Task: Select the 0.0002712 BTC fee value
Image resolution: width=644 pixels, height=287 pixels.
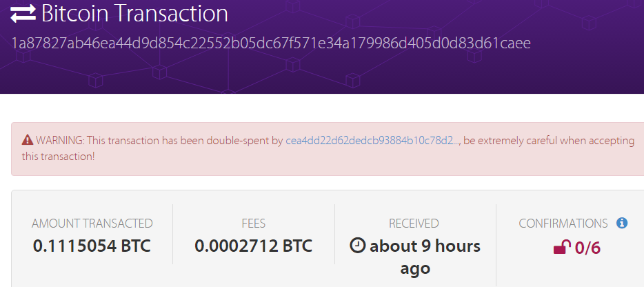Action: (x=254, y=246)
